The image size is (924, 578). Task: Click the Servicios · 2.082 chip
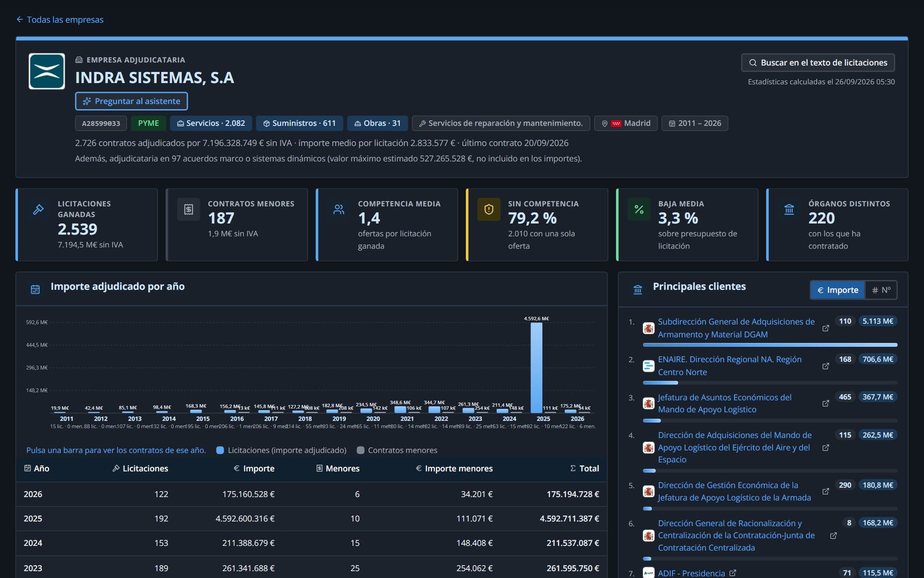211,123
